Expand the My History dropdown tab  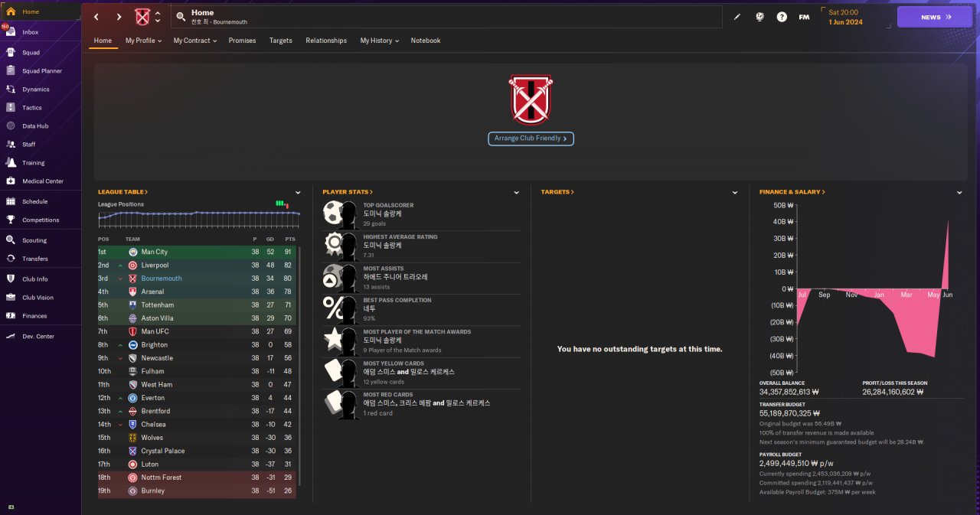click(379, 41)
